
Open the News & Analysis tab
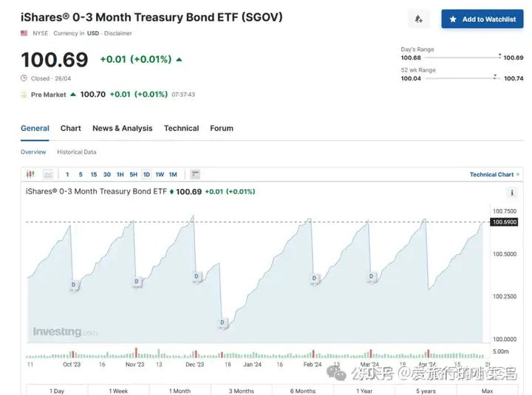tap(122, 128)
